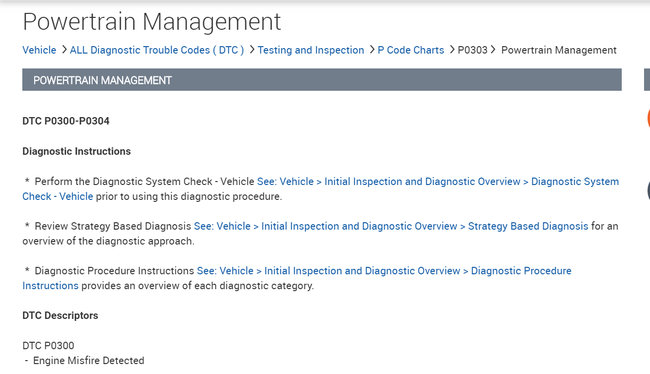Click the Powertrain Management breadcrumb text
650x374 pixels.
tap(559, 50)
